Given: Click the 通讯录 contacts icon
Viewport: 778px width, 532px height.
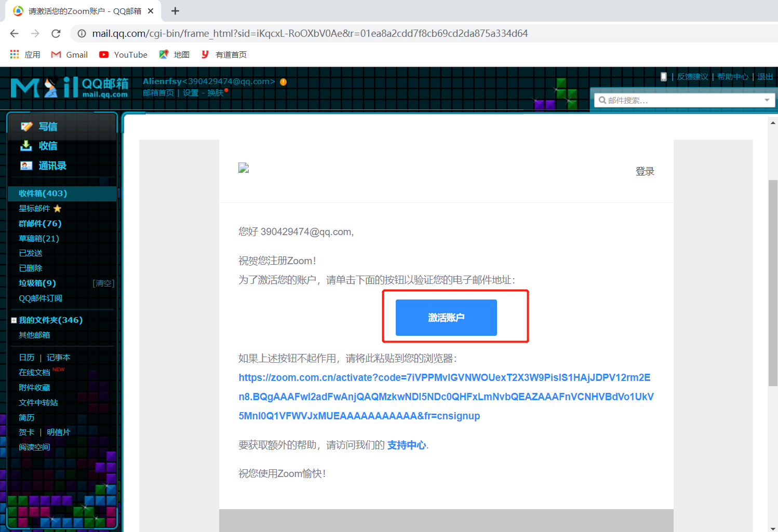Looking at the screenshot, I should pos(26,166).
